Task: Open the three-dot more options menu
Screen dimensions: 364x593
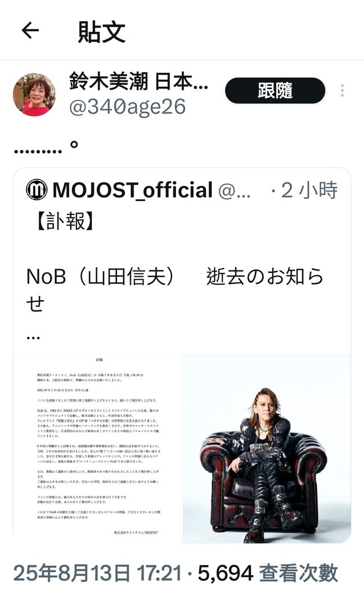Action: [x=343, y=90]
